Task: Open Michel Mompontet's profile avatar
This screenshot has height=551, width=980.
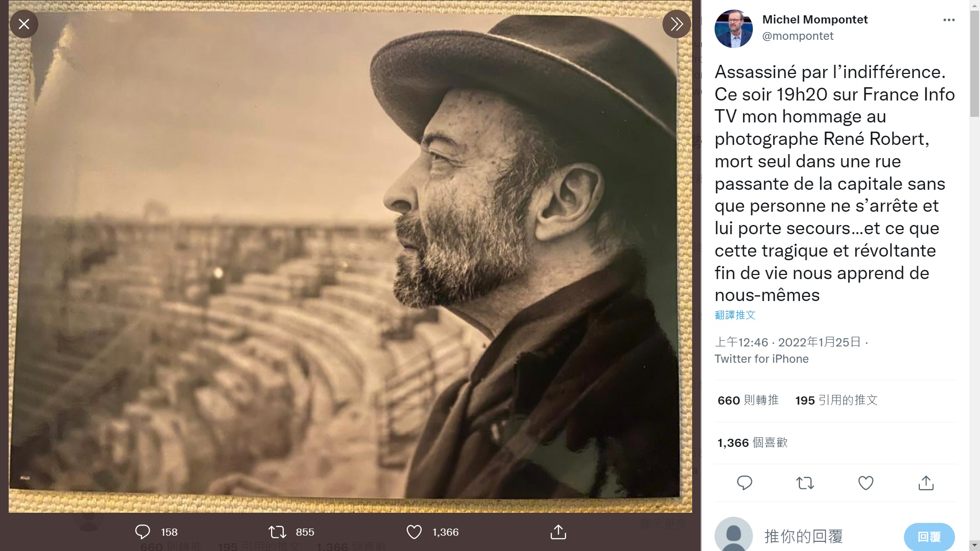Action: tap(733, 29)
